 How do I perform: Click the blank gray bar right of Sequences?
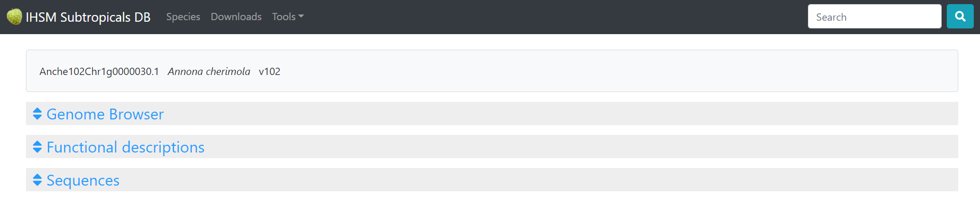click(539, 180)
